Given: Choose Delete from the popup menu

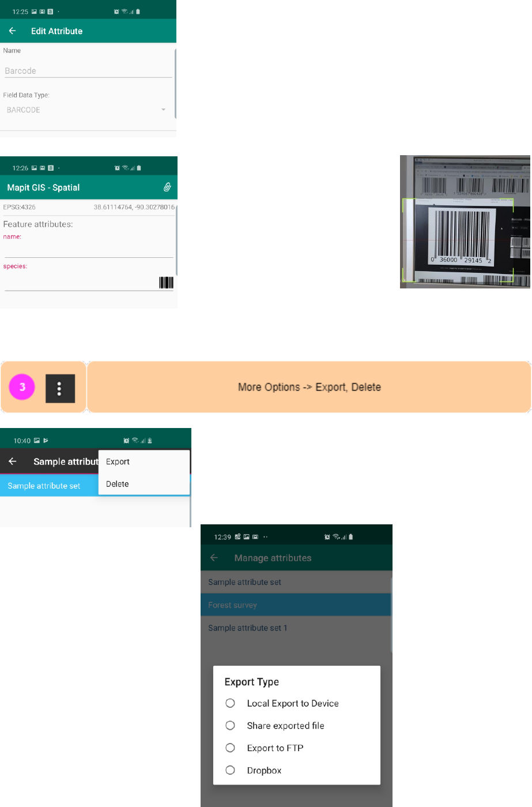Looking at the screenshot, I should [144, 484].
